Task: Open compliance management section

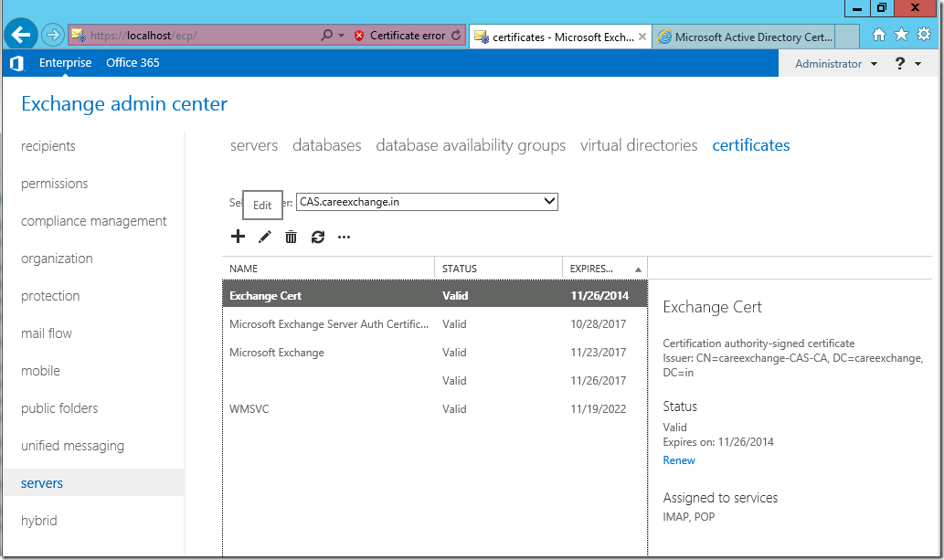Action: coord(94,221)
